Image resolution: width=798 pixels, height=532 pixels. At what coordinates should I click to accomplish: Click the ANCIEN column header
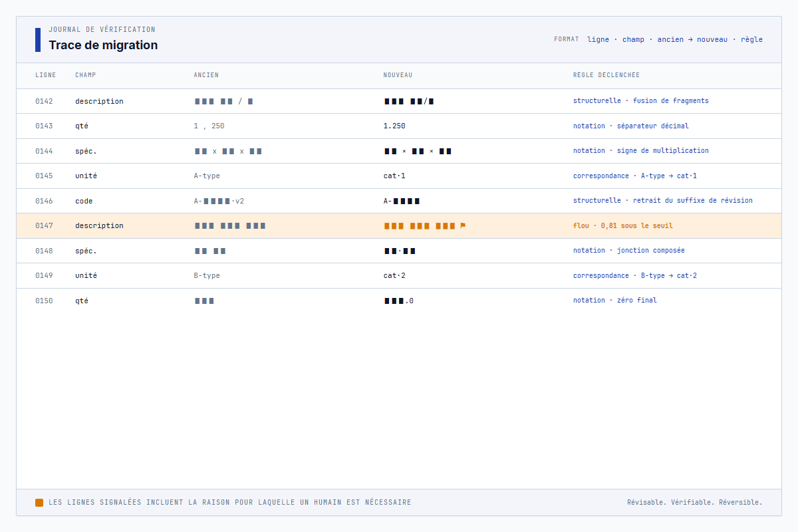click(206, 75)
